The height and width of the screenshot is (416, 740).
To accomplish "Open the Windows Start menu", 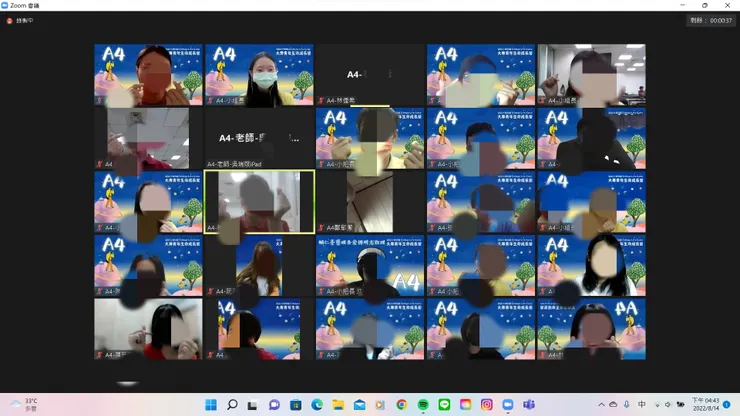I will pos(211,405).
